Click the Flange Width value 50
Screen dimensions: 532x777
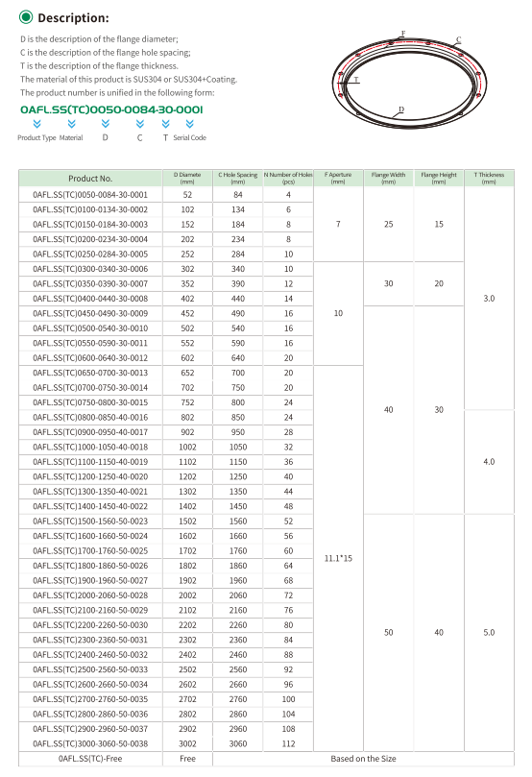388,633
